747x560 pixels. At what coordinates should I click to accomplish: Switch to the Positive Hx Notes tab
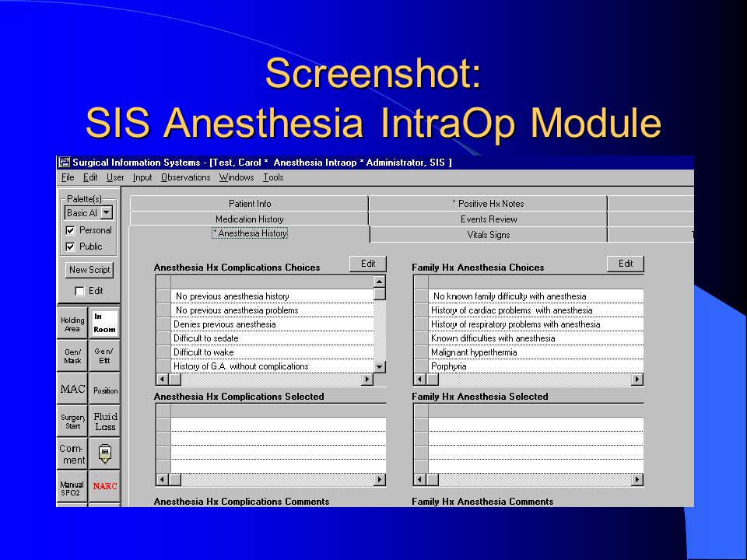pyautogui.click(x=488, y=204)
